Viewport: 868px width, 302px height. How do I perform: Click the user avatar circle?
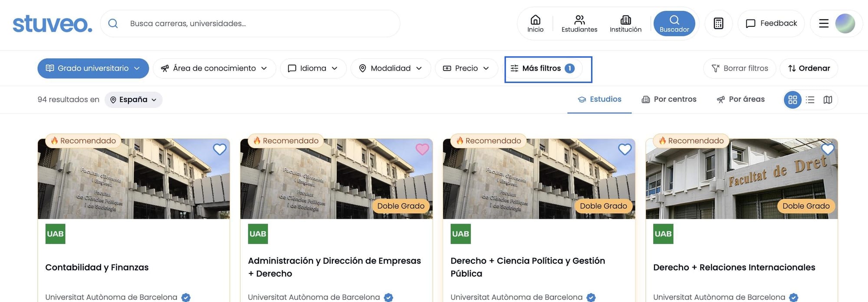(x=845, y=23)
